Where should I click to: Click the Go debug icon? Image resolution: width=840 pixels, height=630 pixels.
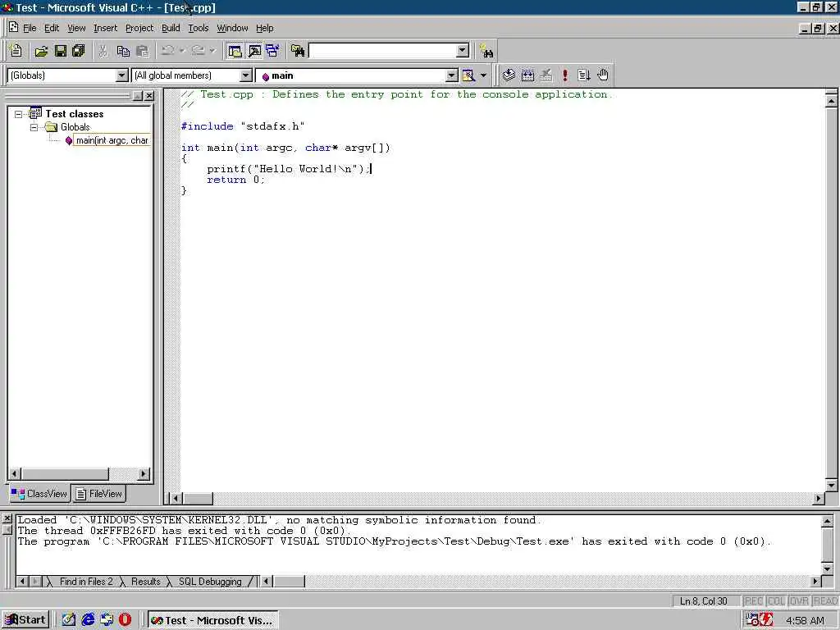click(584, 75)
